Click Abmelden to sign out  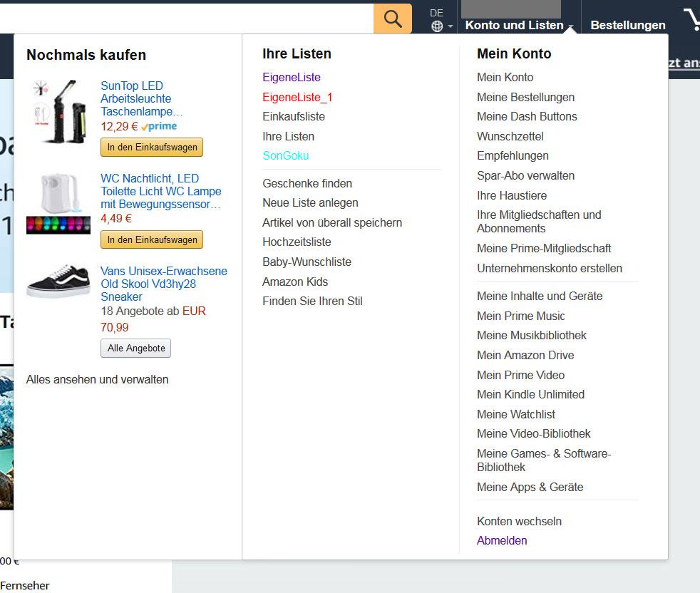click(x=502, y=540)
